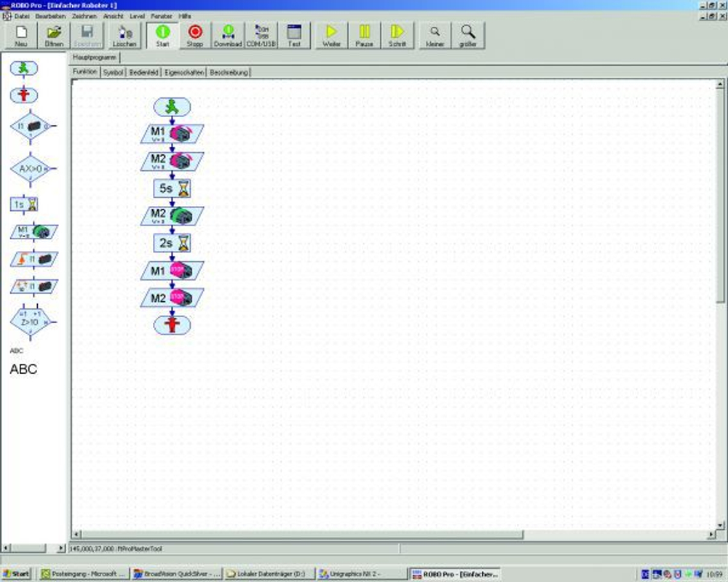Select the 5s wait block in flowchart

point(172,188)
